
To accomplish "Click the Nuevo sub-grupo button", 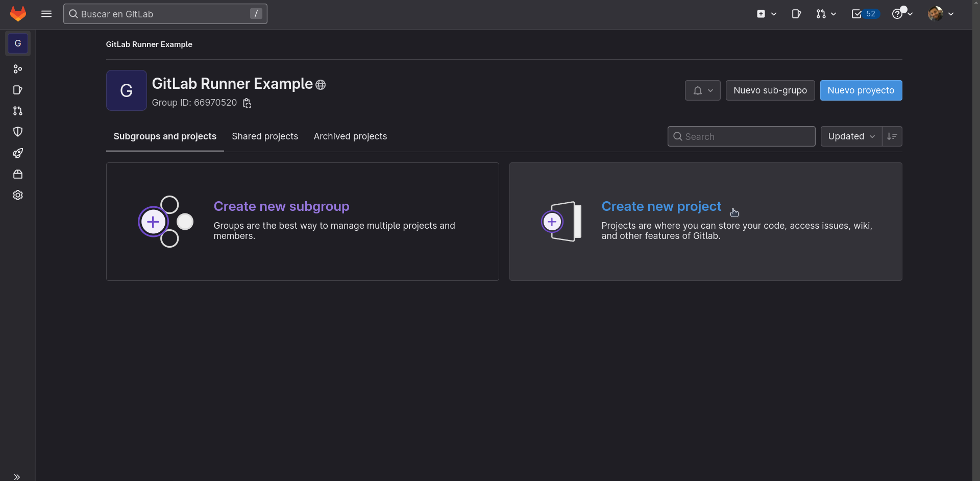I will 770,90.
